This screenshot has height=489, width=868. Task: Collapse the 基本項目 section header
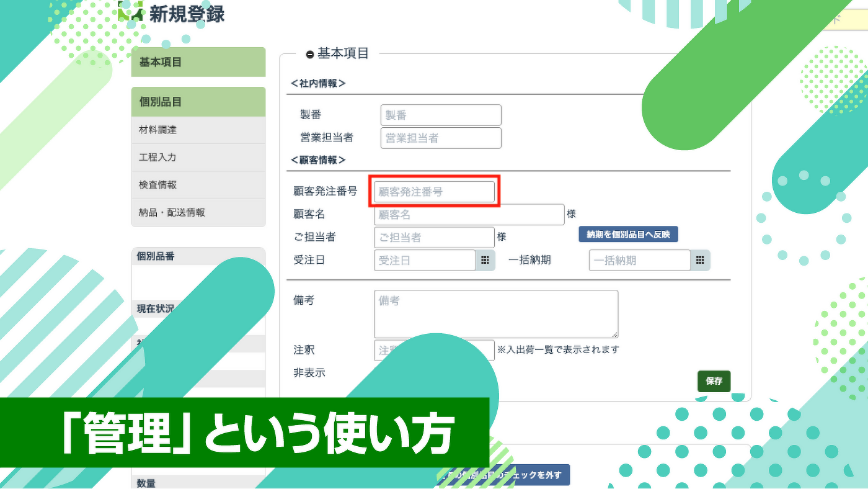pyautogui.click(x=310, y=55)
